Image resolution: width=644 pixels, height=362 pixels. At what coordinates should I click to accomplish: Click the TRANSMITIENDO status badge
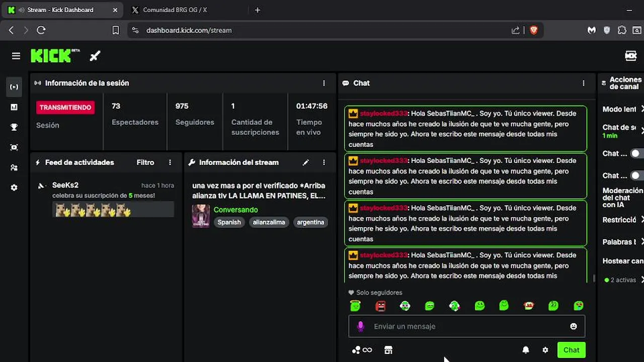click(65, 107)
